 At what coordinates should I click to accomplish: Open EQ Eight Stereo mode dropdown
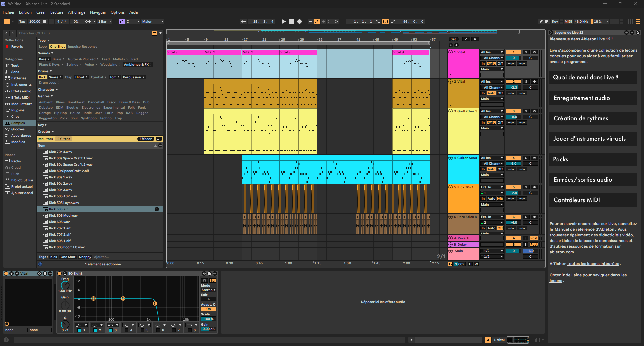208,290
